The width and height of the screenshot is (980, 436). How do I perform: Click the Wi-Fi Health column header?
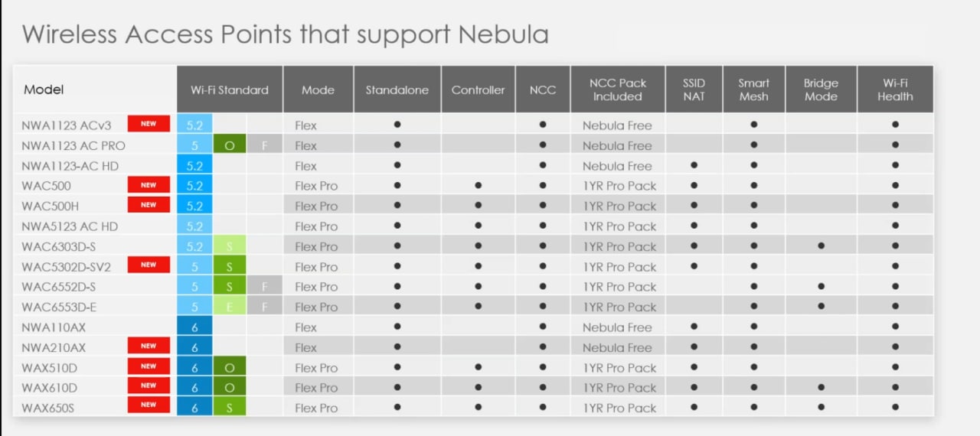[895, 89]
